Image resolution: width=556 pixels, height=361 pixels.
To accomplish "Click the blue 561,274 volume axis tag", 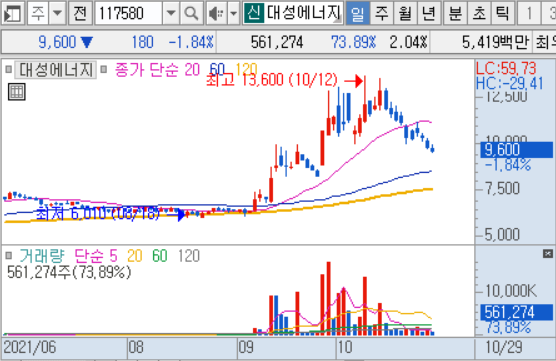I will (517, 312).
